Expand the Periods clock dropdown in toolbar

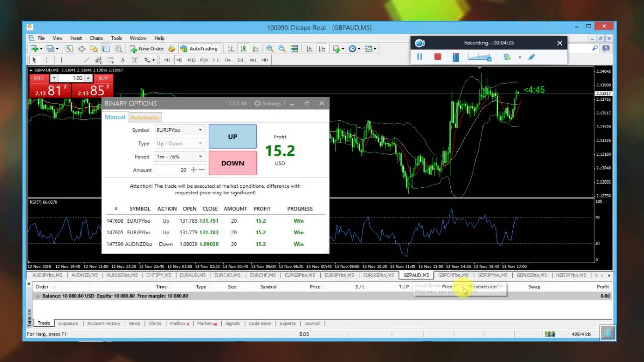[x=359, y=49]
